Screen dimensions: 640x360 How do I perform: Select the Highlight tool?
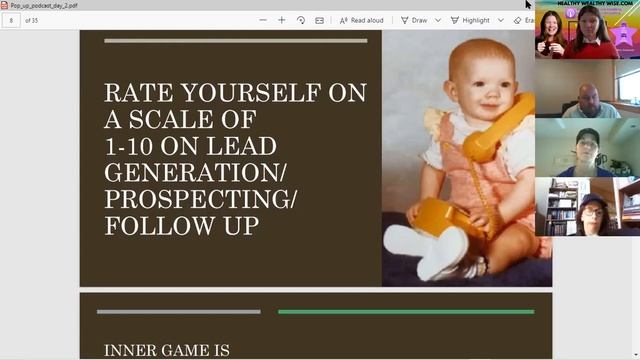point(470,20)
